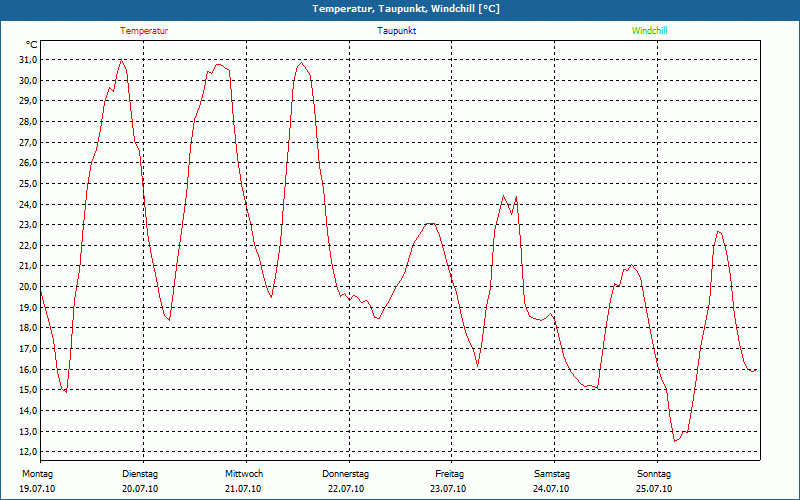Click the 18,0 y-axis value
Screen dimensions: 800x500
tap(28, 328)
